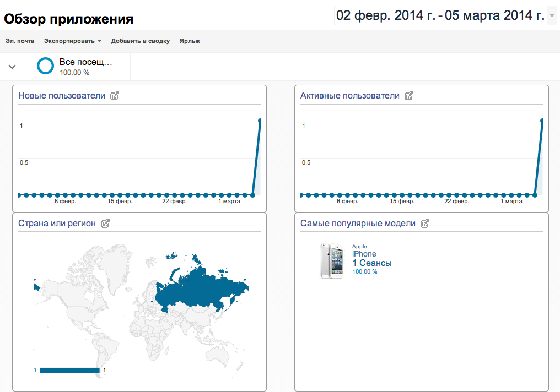Open the Активные пользователи report link

(x=349, y=96)
